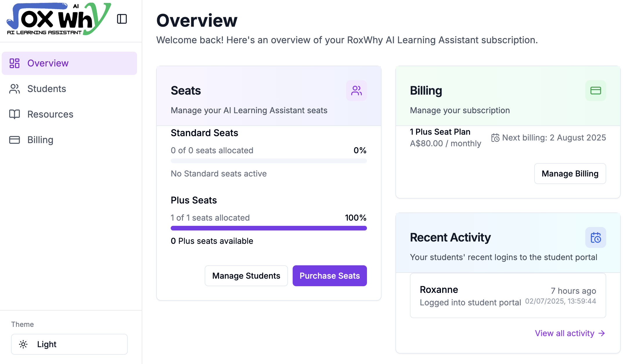This screenshot has width=630, height=364.
Task: Click 'Next billing: 2 August 2025' text
Action: [x=554, y=138]
